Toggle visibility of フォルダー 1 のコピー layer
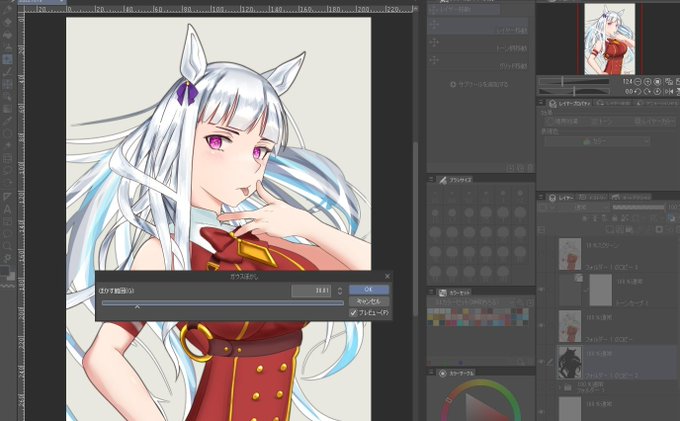Image resolution: width=680 pixels, height=421 pixels. tap(542, 325)
